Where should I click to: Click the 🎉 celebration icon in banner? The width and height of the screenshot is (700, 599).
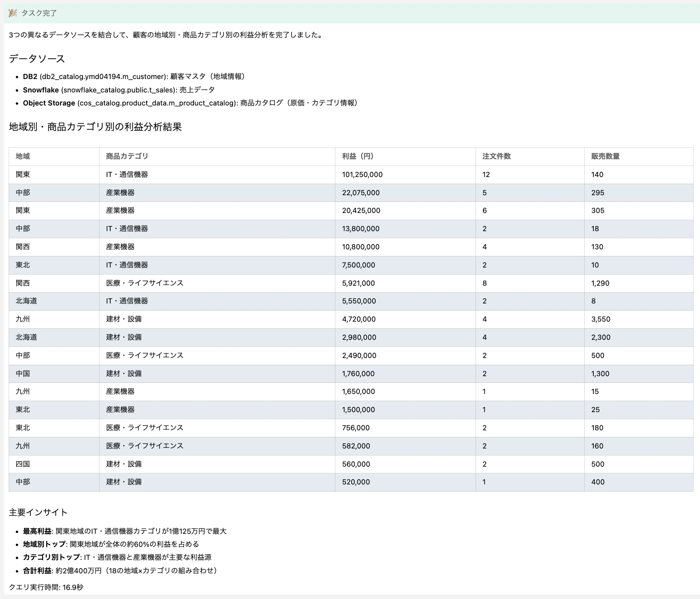tap(13, 13)
